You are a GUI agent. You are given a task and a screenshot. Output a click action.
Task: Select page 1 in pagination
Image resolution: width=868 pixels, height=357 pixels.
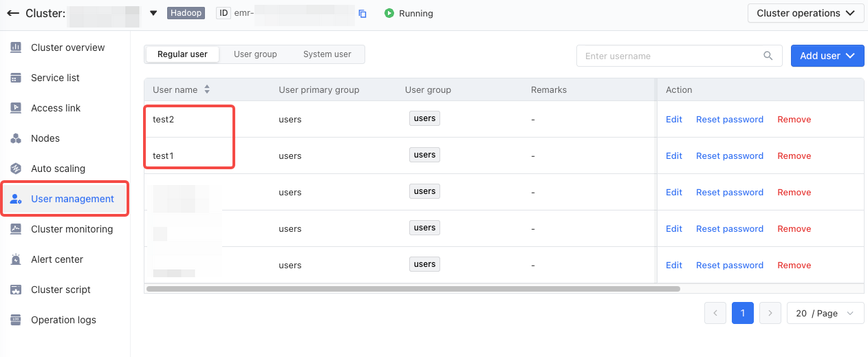pyautogui.click(x=743, y=313)
